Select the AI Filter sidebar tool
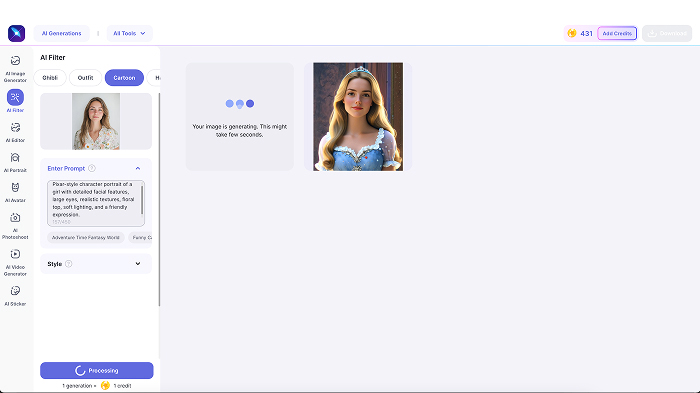Viewport: 700px width, 393px height. click(x=15, y=101)
